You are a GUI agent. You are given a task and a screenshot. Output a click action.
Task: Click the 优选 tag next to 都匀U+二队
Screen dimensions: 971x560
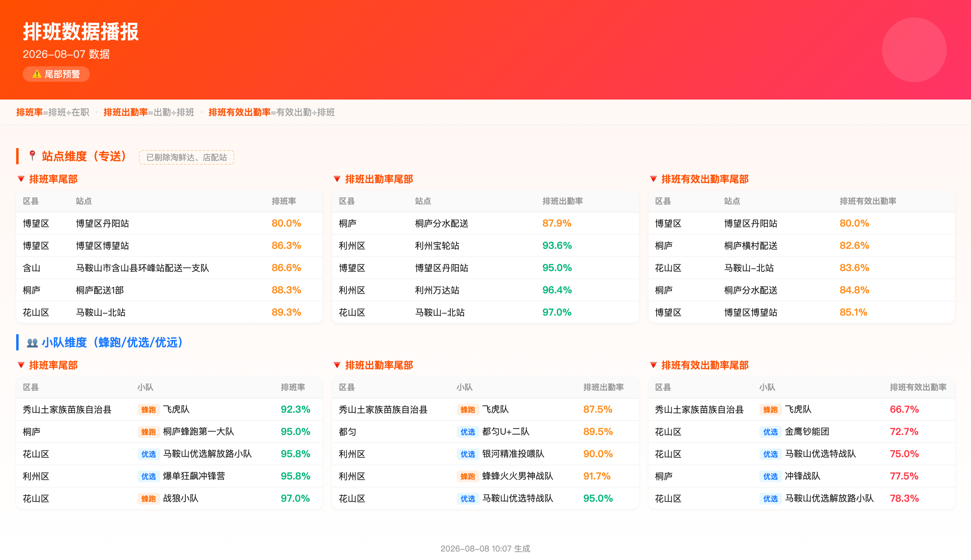tap(468, 432)
